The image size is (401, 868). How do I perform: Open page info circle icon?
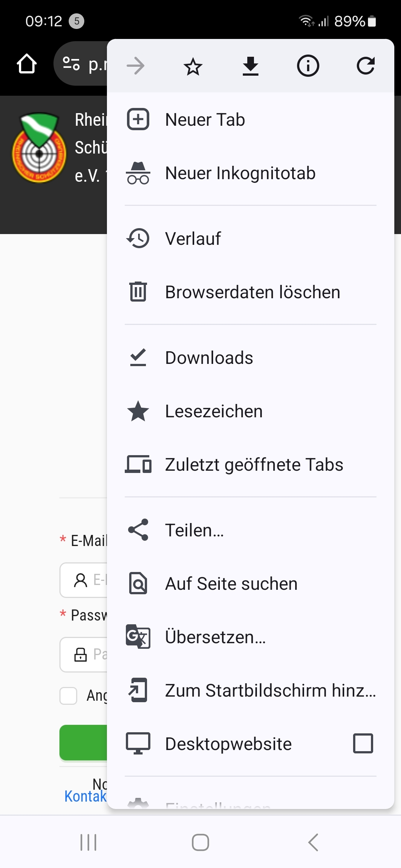pos(308,66)
